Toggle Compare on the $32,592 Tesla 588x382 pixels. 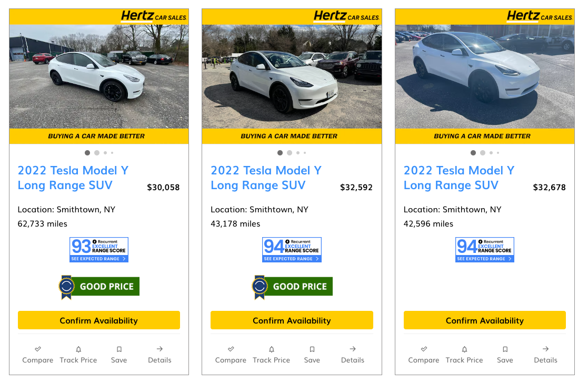231,349
